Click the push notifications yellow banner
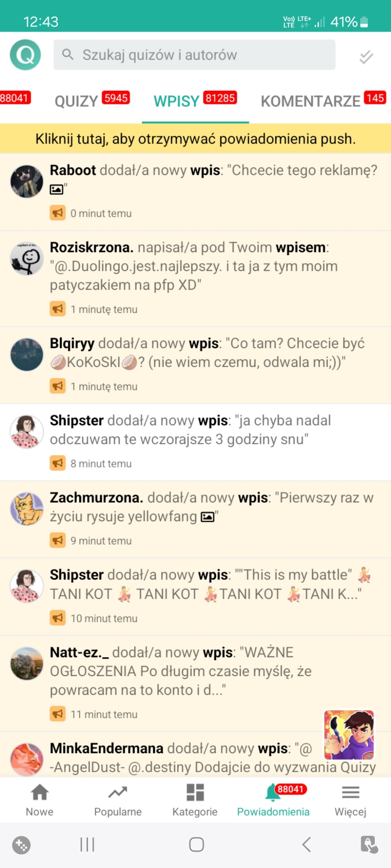The height and width of the screenshot is (868, 391). click(x=195, y=139)
